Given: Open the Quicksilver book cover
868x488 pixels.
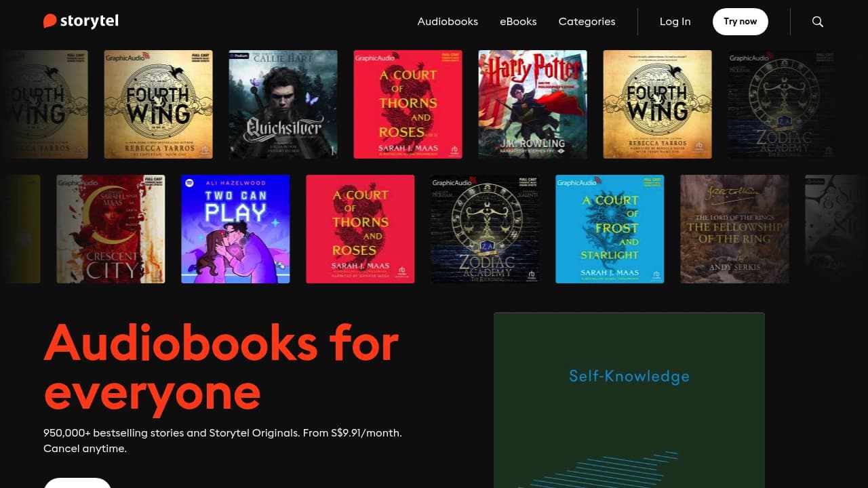Looking at the screenshot, I should pos(283,104).
